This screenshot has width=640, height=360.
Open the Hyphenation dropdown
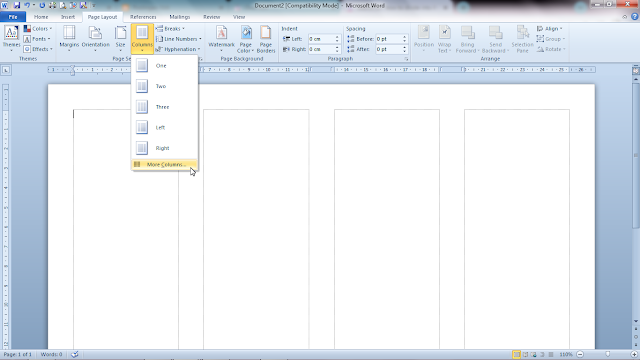point(178,49)
